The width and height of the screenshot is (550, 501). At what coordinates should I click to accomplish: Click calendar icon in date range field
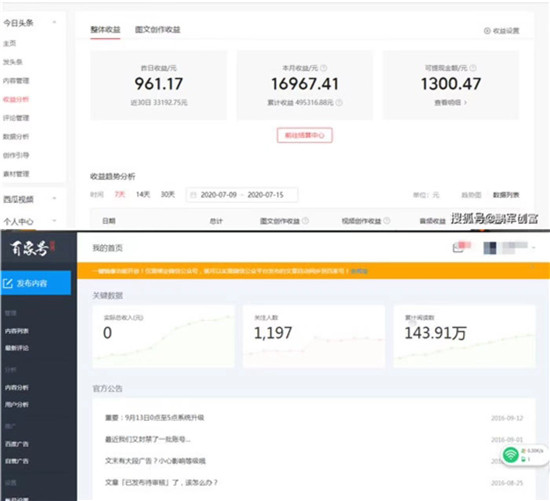point(193,195)
